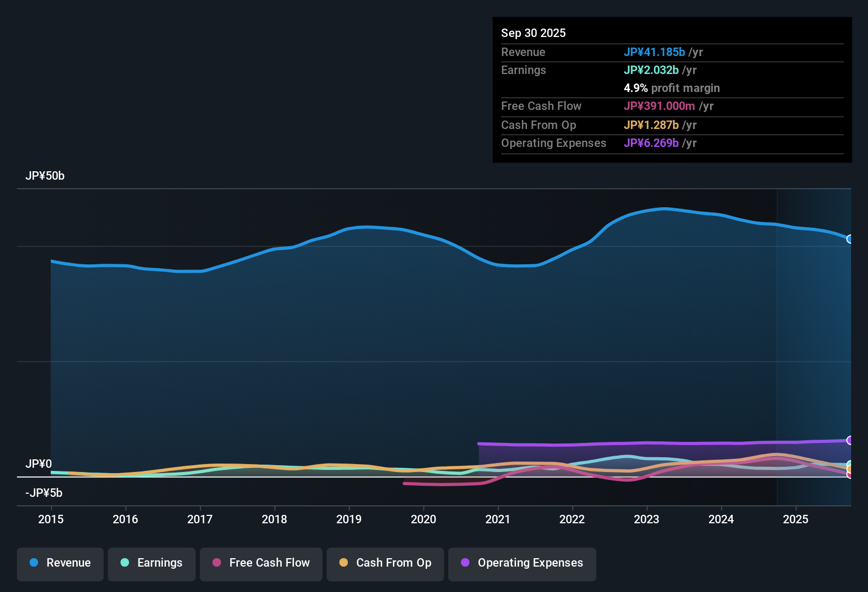Viewport: 868px width, 592px height.
Task: Click the teal Earnings legend dot icon
Action: pos(125,563)
